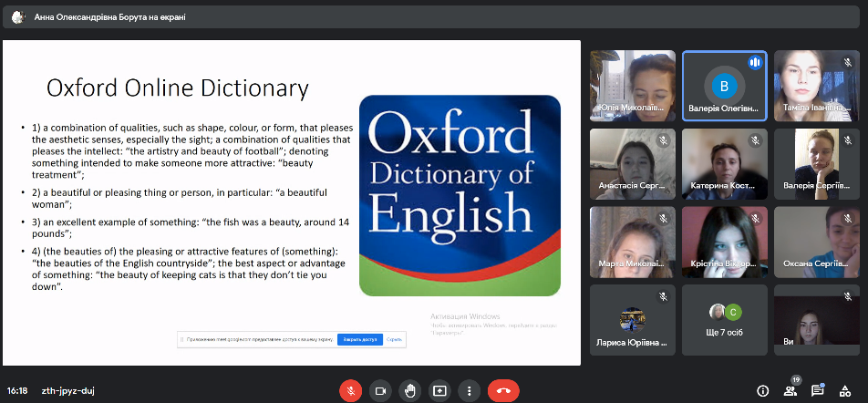
Task: Open the three-dot more options menu
Action: coord(469,390)
